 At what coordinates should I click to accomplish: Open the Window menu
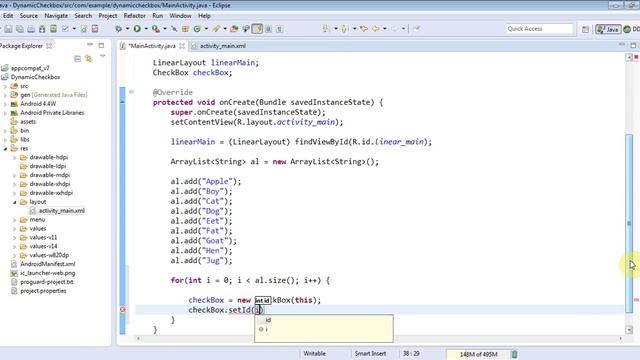click(x=180, y=16)
